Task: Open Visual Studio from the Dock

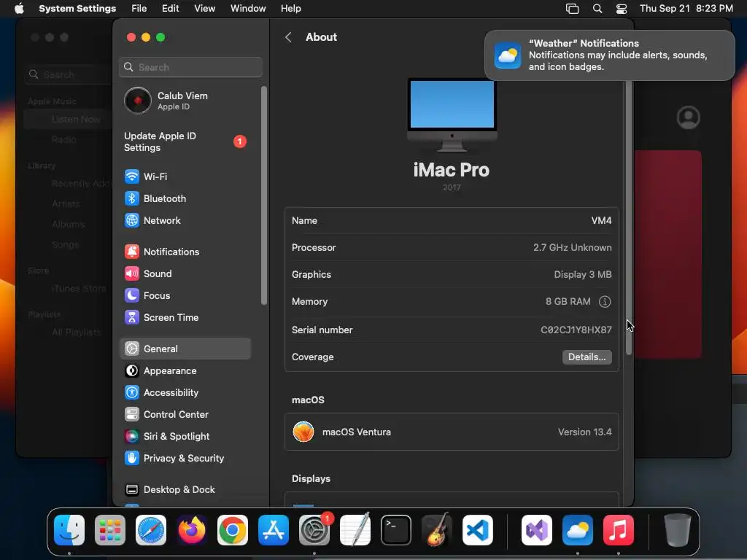Action: 537,530
